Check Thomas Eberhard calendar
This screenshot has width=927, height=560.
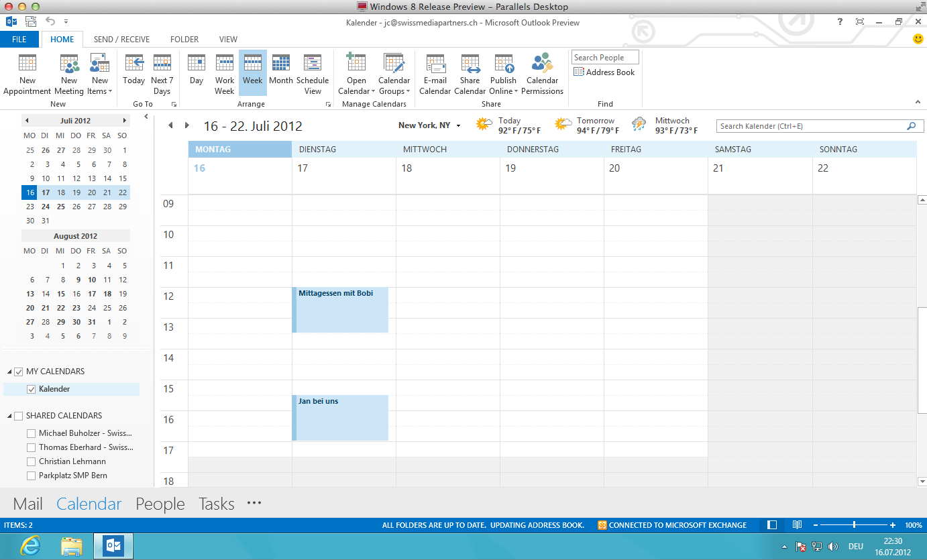(x=31, y=447)
